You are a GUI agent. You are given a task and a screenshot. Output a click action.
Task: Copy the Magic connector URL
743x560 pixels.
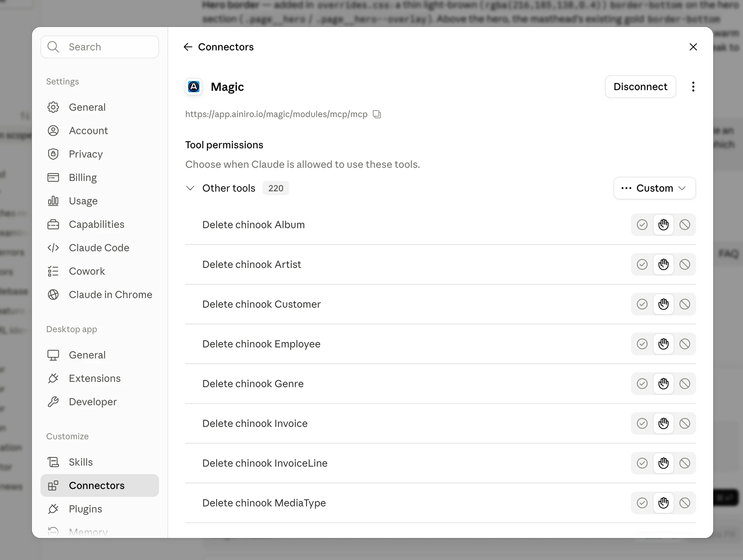click(377, 114)
